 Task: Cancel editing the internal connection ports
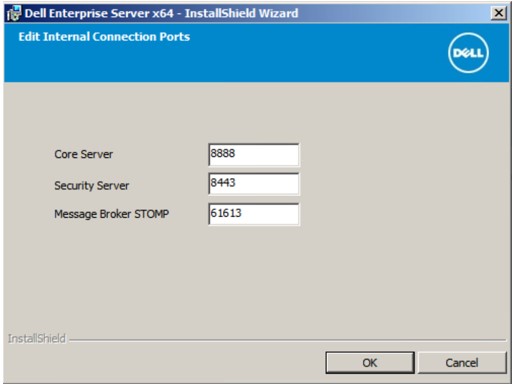click(462, 362)
